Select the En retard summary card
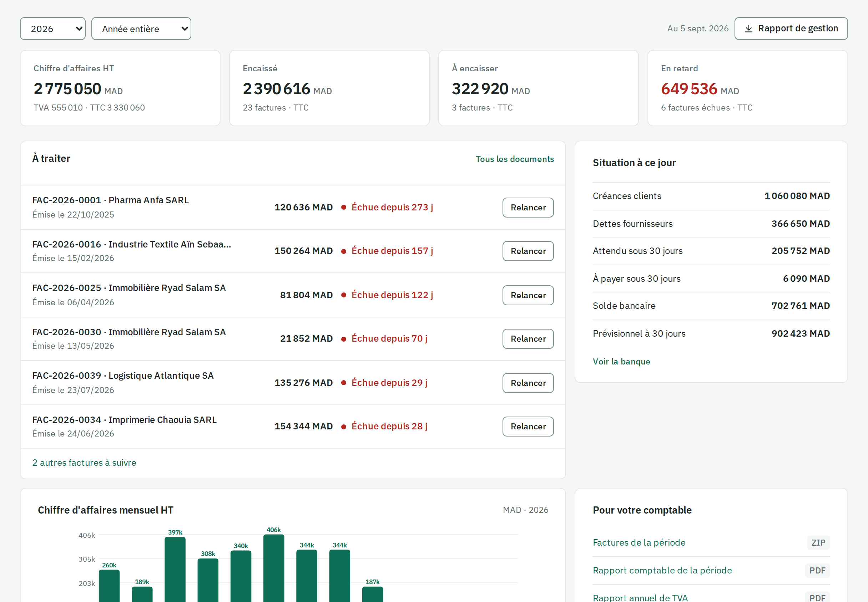 748,88
